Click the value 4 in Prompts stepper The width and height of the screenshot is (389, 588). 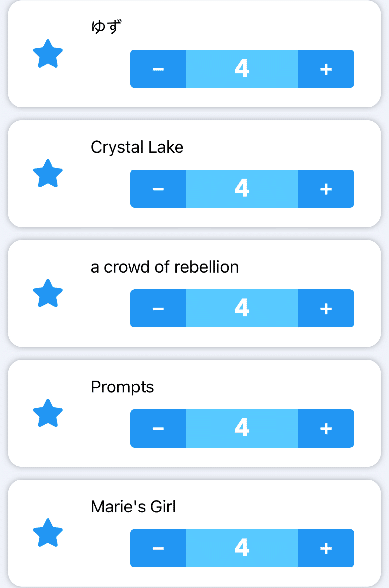[242, 428]
